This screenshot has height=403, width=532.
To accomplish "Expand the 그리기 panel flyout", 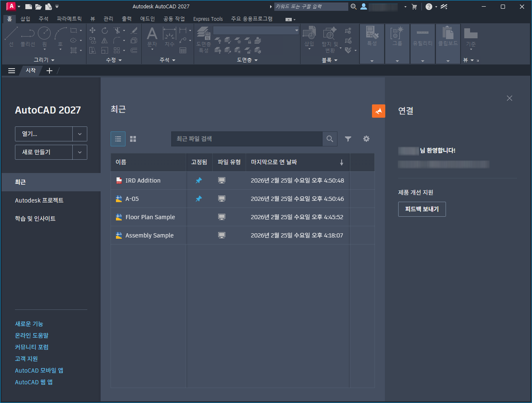I will 44,60.
